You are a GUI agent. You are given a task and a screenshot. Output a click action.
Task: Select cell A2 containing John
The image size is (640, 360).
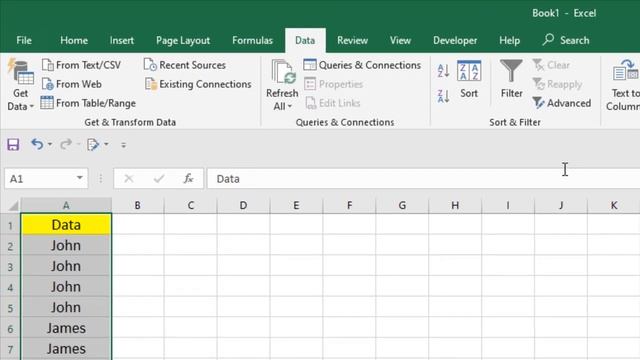click(66, 245)
